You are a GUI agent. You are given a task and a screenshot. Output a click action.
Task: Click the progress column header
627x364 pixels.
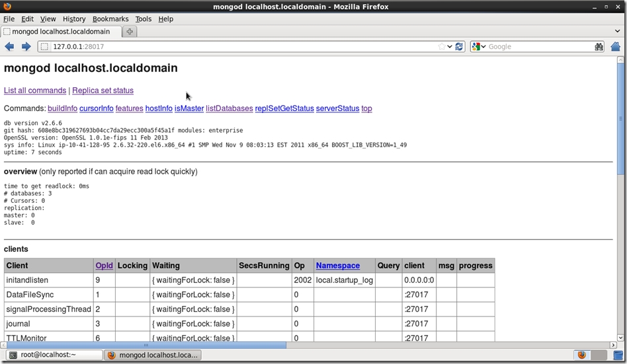[x=476, y=266]
